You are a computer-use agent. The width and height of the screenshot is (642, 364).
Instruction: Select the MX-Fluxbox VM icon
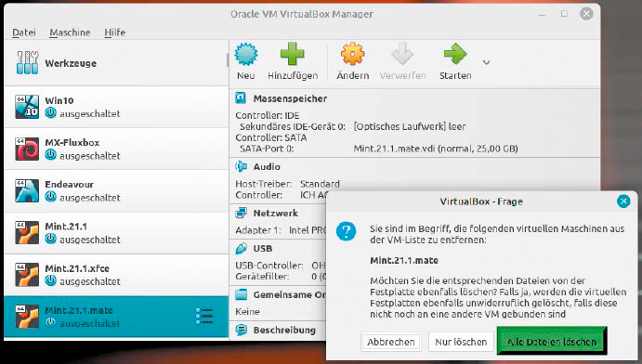(27, 149)
